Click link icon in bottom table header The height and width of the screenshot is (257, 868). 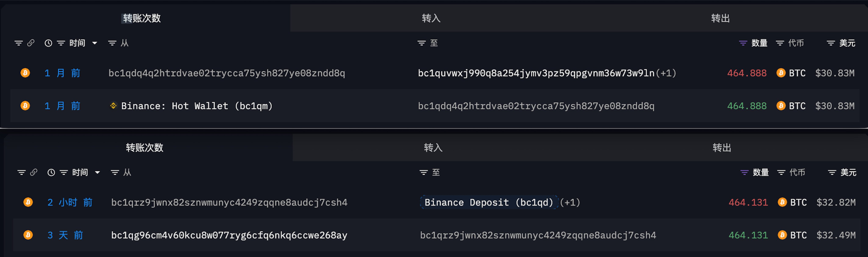pyautogui.click(x=33, y=173)
